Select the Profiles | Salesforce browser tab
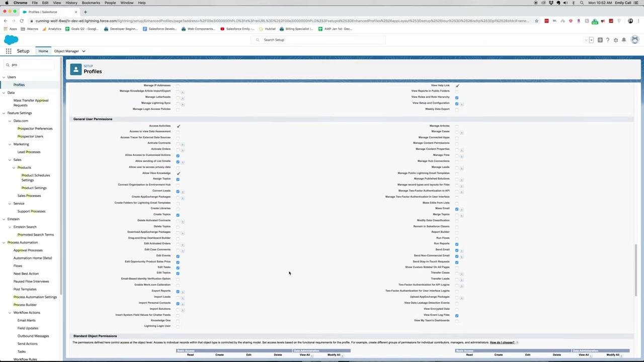The width and height of the screenshot is (644, 362). [x=49, y=12]
